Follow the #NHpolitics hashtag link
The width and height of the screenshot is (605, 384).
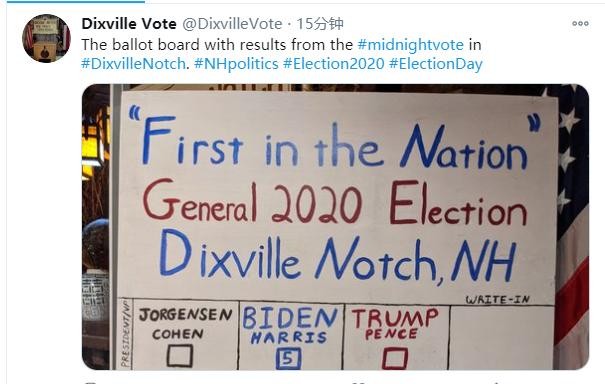tap(236, 64)
